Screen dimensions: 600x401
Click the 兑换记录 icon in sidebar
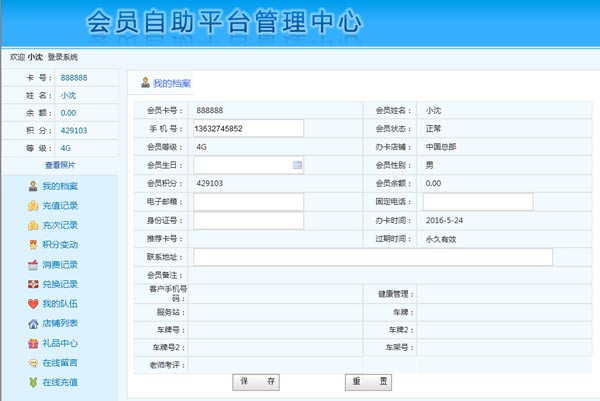click(x=33, y=284)
